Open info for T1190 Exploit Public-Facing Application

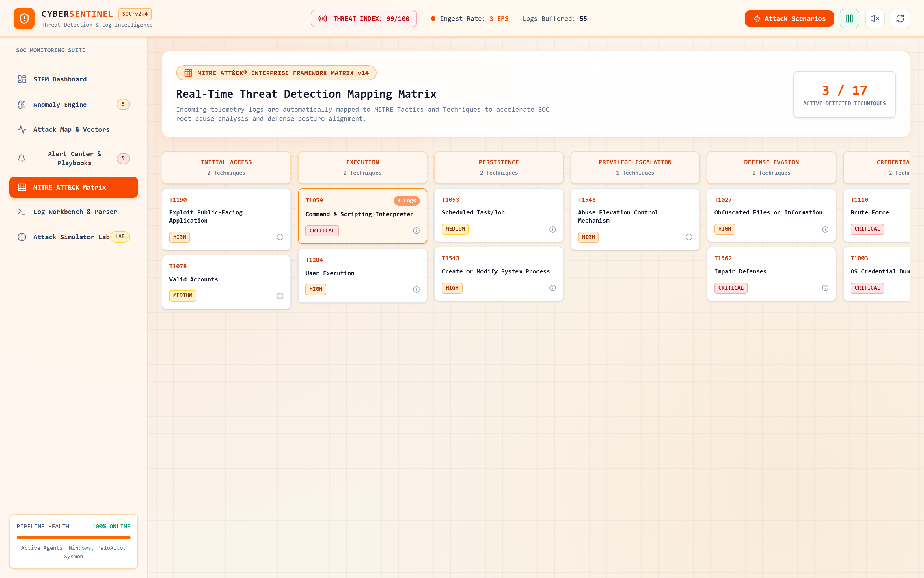click(x=280, y=237)
